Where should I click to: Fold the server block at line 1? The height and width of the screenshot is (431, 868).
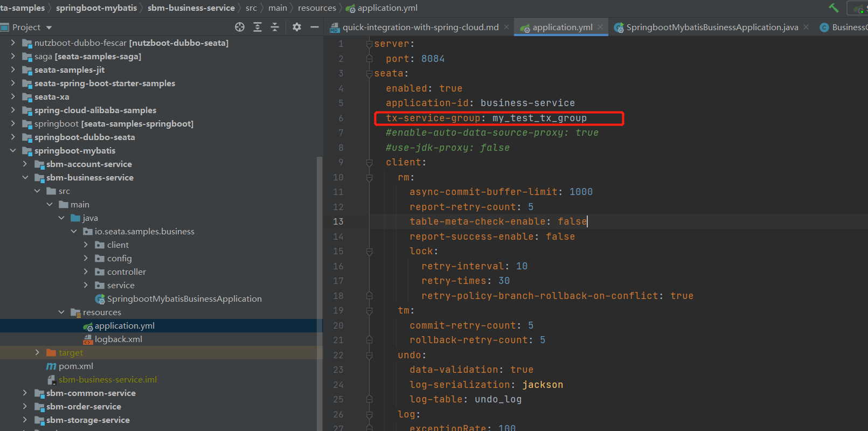(x=369, y=44)
